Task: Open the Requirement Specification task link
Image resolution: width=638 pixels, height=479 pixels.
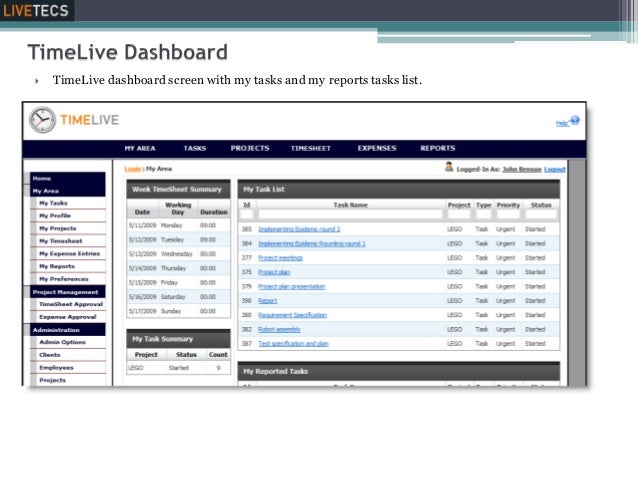Action: (293, 315)
